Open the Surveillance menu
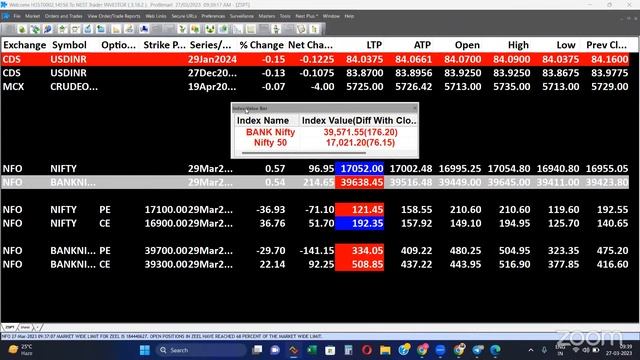Screen dimensions: 640x360 pyautogui.click(x=242, y=16)
